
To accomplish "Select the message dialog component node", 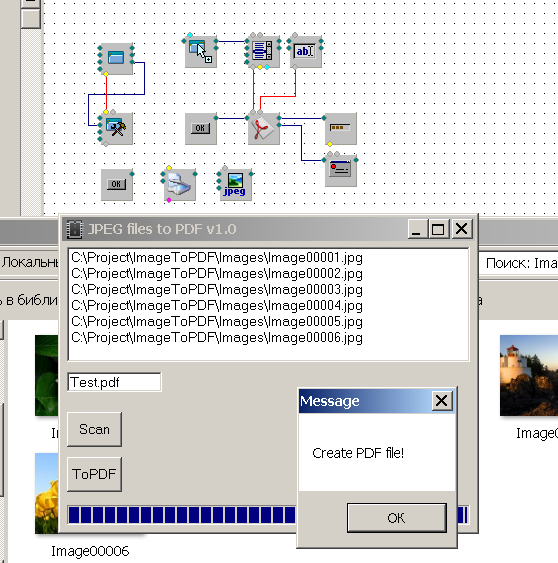I will pos(341,171).
